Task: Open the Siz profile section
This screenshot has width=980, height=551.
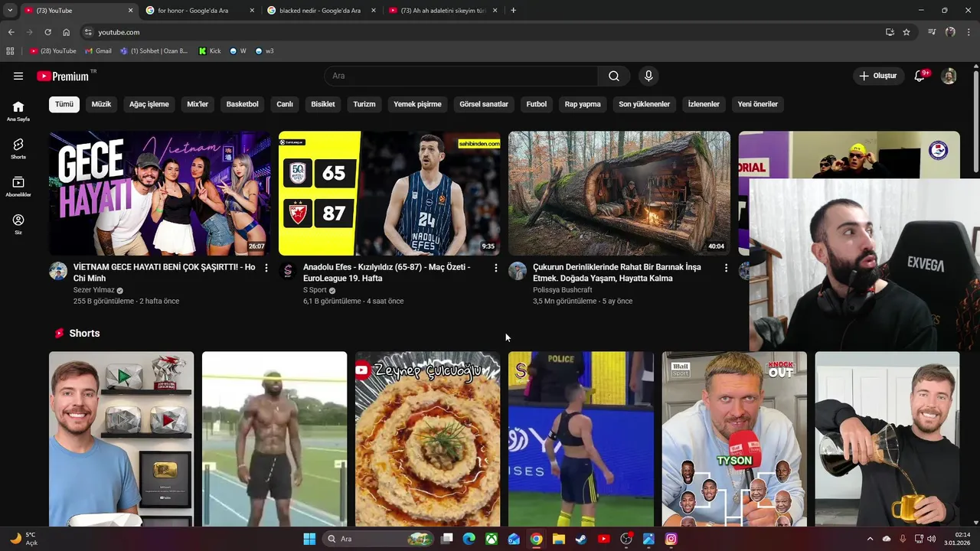Action: 18,224
